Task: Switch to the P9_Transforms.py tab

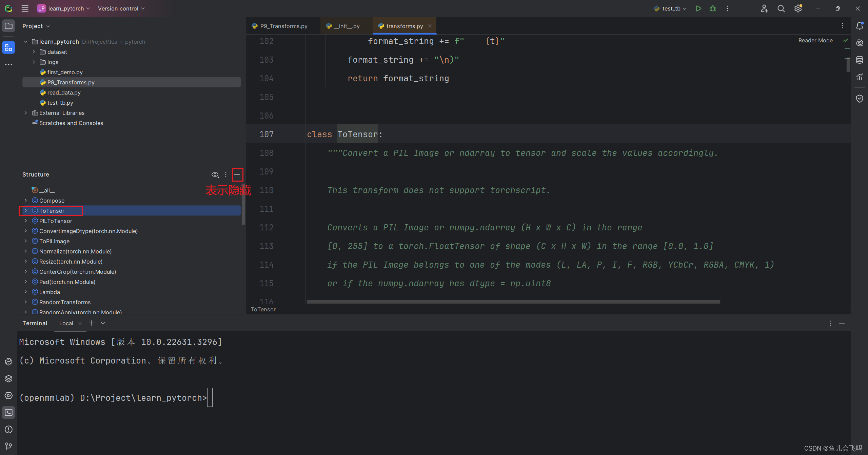Action: coord(283,26)
